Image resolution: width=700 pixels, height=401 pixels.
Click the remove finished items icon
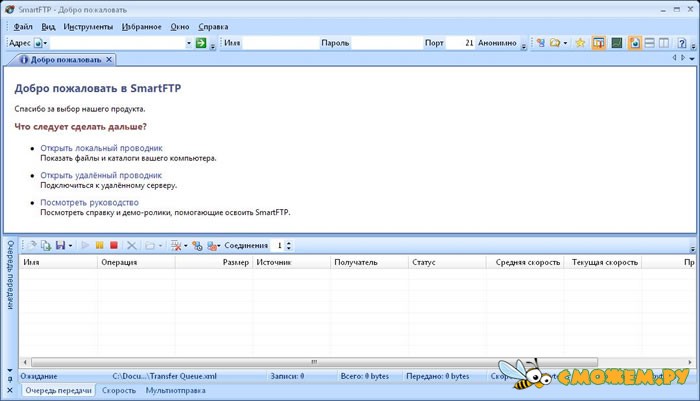tap(176, 245)
